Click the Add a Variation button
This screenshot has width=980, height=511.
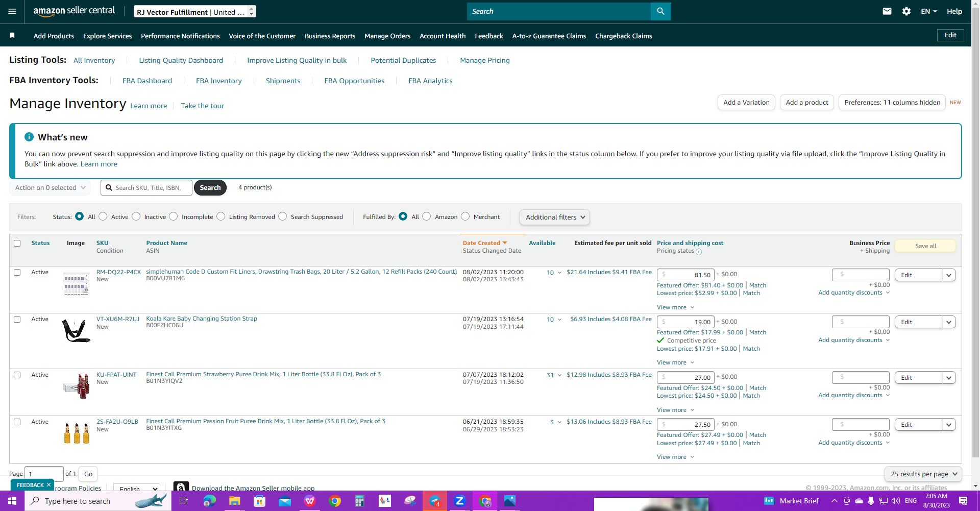(x=746, y=103)
